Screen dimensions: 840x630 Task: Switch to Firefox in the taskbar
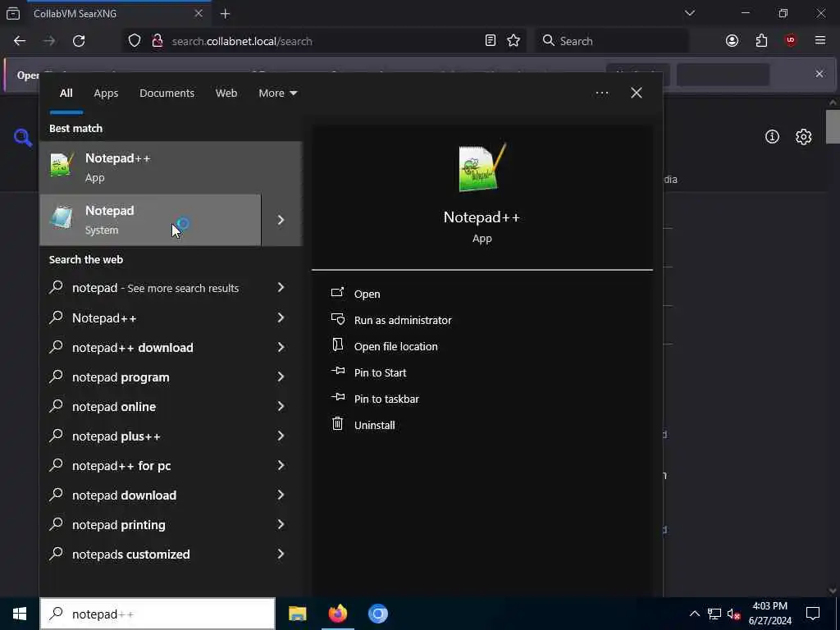click(x=337, y=614)
